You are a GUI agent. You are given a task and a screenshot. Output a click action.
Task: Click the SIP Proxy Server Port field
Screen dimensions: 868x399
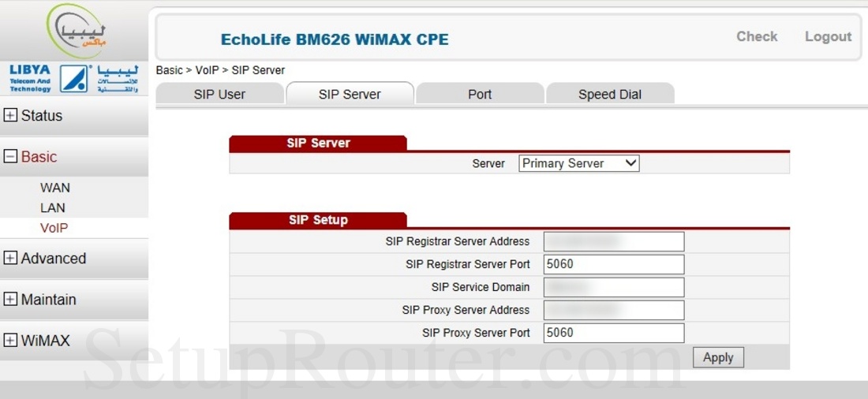614,333
